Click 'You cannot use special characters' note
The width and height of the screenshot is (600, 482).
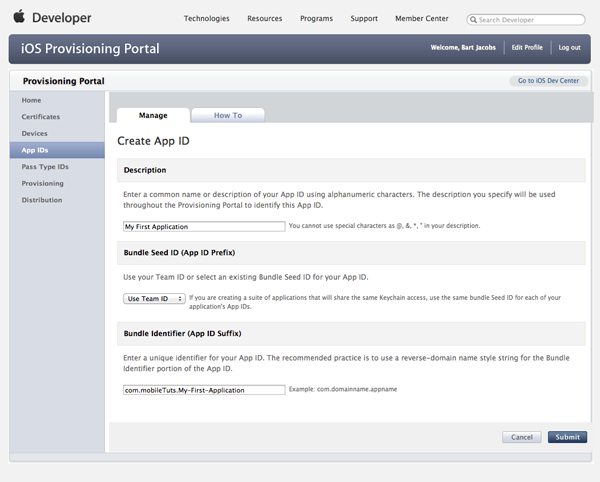[384, 226]
